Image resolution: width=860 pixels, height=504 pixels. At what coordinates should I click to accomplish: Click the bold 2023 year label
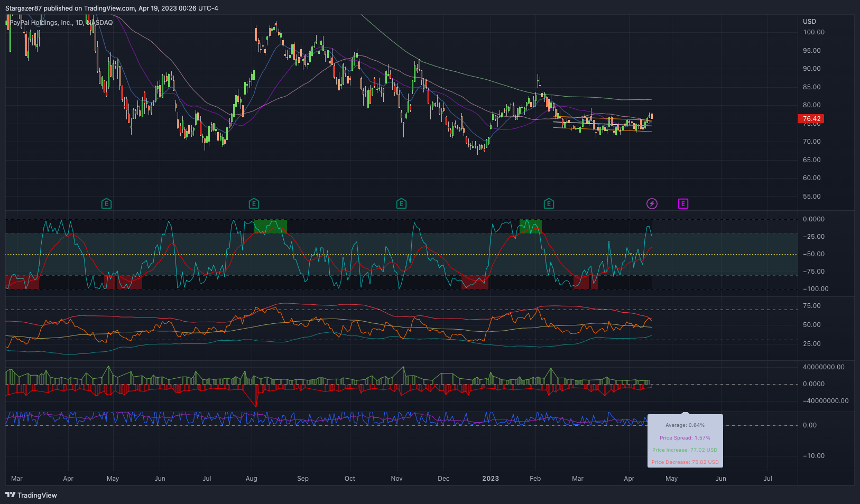[x=491, y=479]
